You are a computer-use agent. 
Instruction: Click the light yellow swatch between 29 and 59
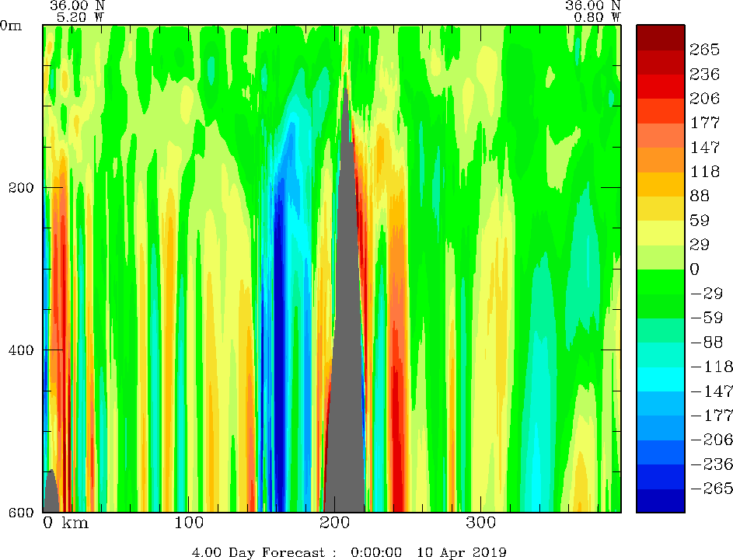pos(661,233)
